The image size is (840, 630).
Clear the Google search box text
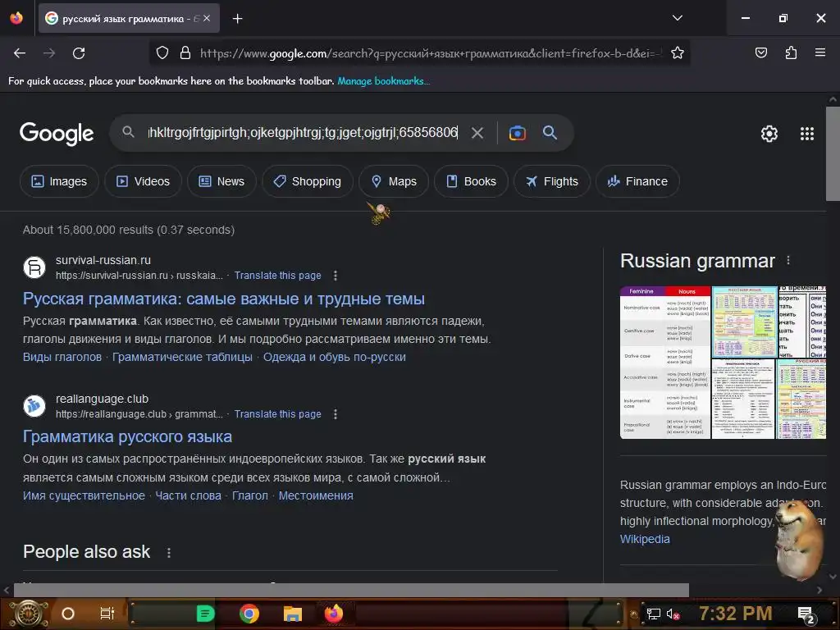[x=477, y=133]
